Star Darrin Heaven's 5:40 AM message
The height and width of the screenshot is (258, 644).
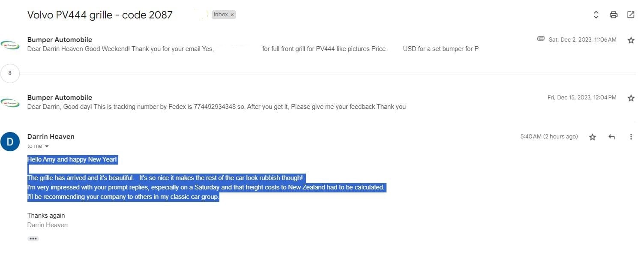pos(593,137)
